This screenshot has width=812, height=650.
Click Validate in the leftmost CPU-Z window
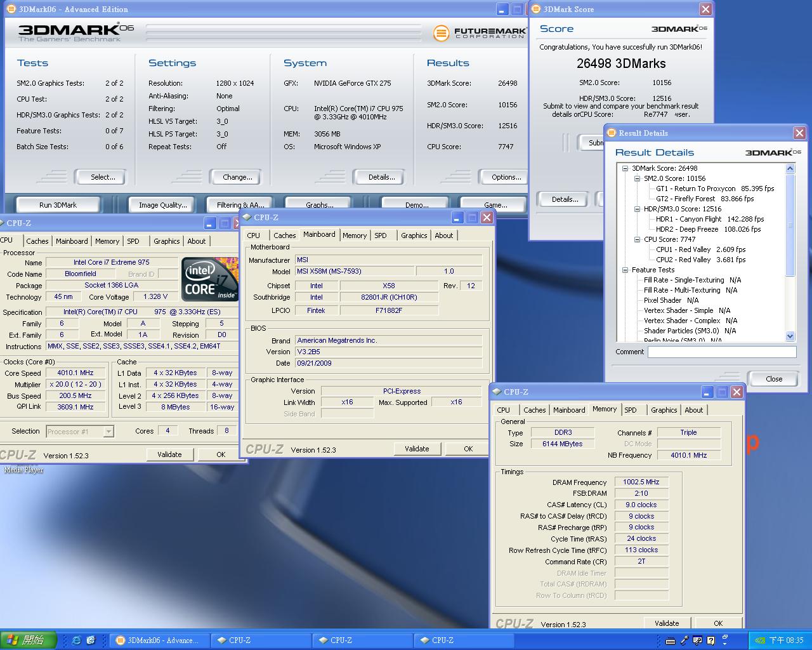coord(169,454)
